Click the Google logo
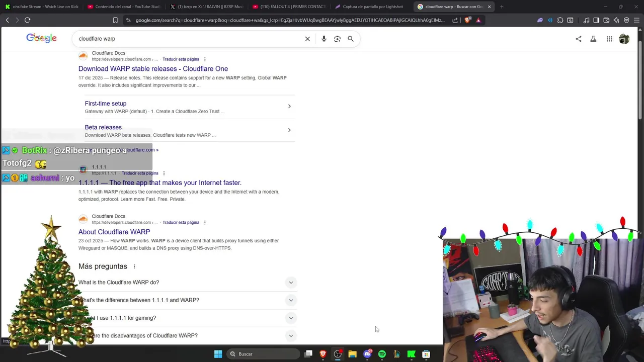 pyautogui.click(x=41, y=38)
